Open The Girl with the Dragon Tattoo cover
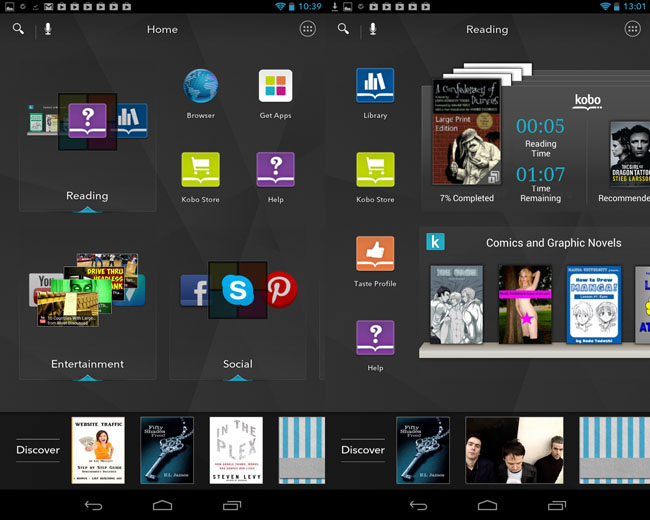Image resolution: width=650 pixels, height=520 pixels. tap(630, 152)
